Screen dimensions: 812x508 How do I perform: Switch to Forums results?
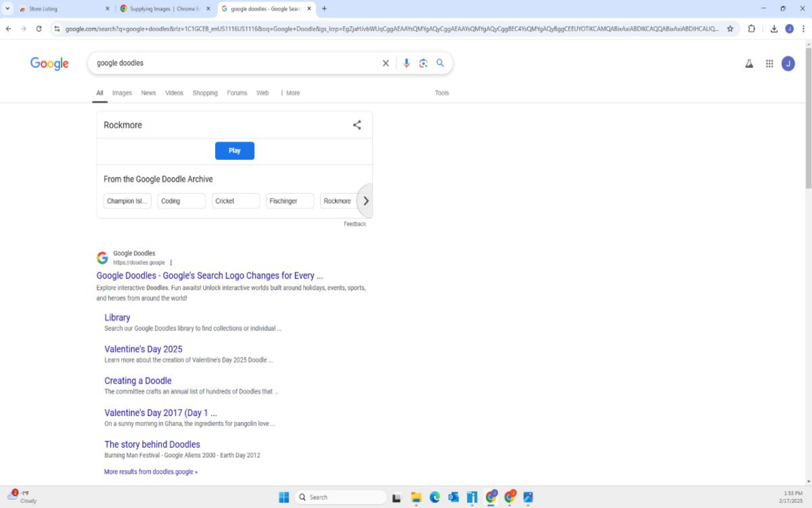pyautogui.click(x=237, y=93)
